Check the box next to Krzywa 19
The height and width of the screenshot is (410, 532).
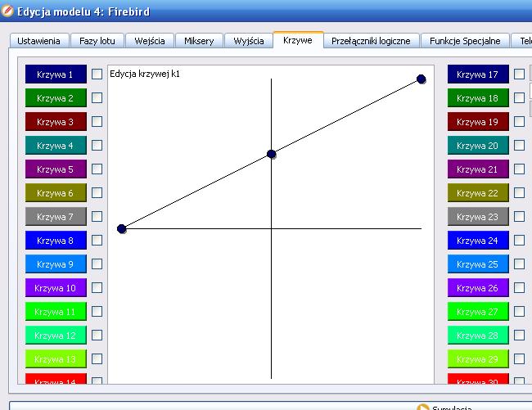coord(520,122)
